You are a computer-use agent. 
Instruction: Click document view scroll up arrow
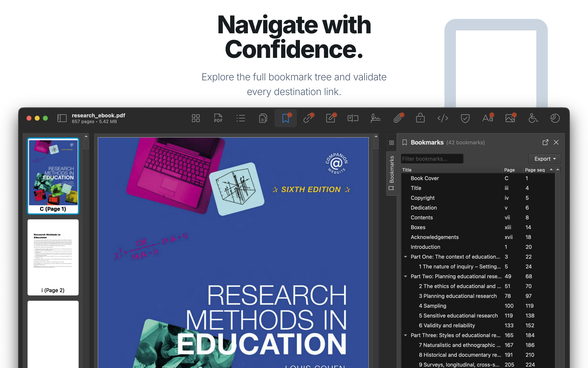point(376,136)
